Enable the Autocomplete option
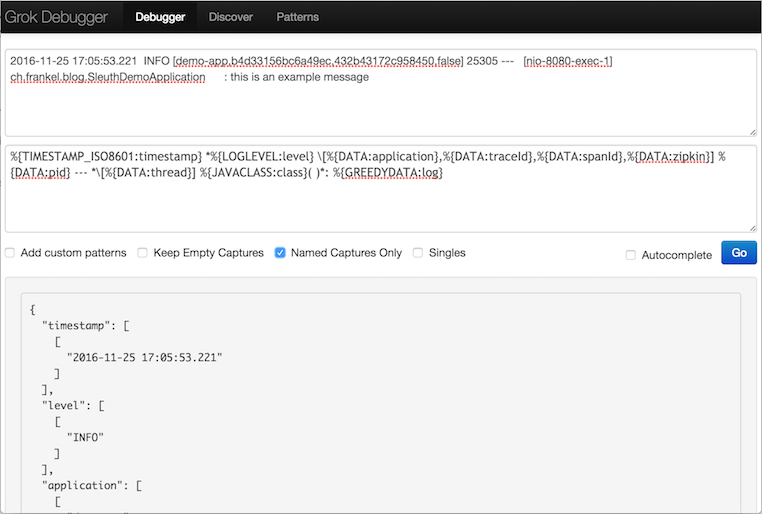This screenshot has height=514, width=762. [630, 255]
